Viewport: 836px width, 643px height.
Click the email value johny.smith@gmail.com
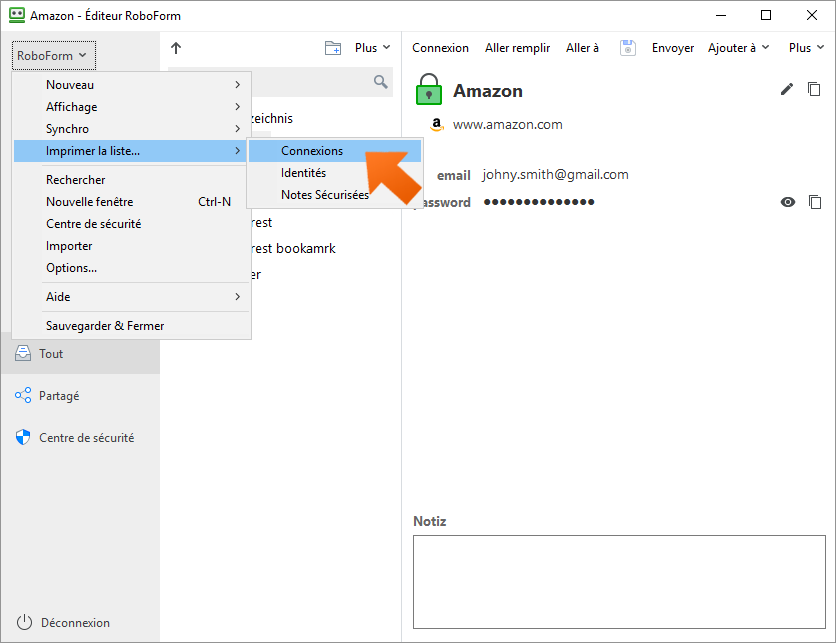(556, 175)
